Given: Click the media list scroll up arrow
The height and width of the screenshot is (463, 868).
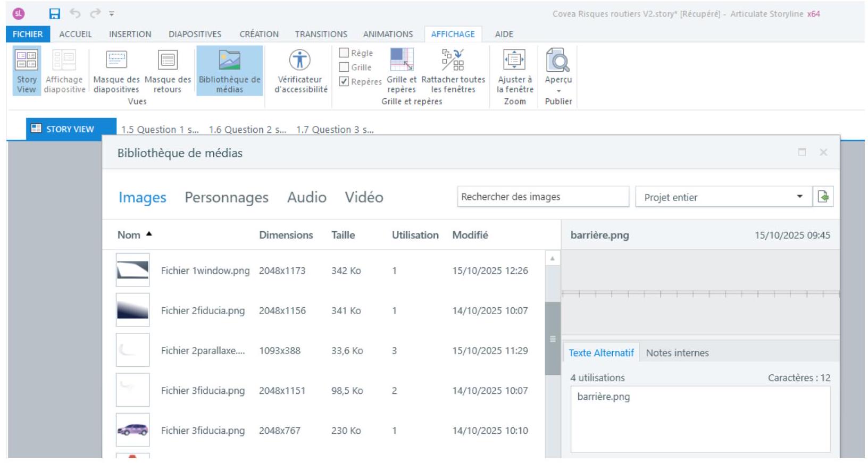Looking at the screenshot, I should tap(553, 258).
